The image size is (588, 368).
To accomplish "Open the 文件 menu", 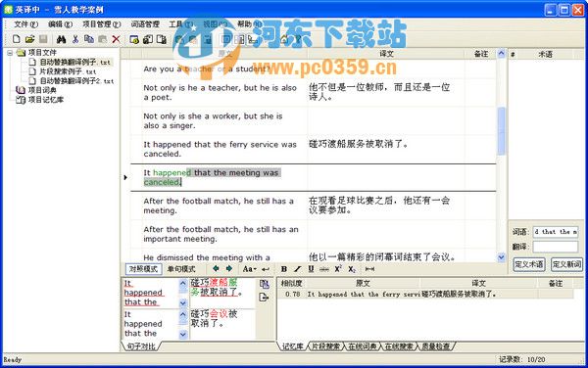I will [x=25, y=23].
